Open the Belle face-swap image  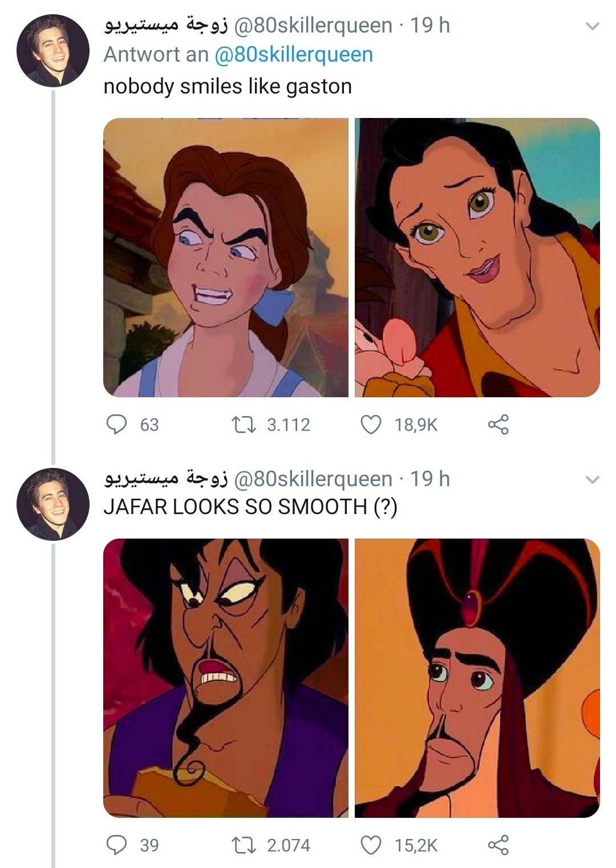click(225, 258)
